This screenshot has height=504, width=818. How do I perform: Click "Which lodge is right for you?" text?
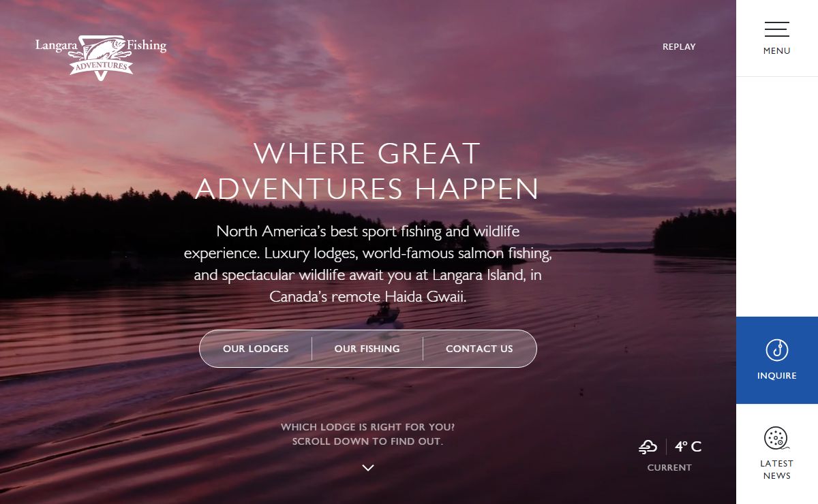[x=368, y=427]
